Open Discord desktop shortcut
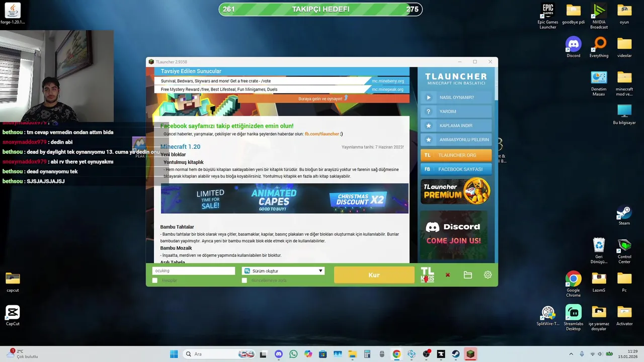This screenshot has height=362, width=644. [574, 47]
